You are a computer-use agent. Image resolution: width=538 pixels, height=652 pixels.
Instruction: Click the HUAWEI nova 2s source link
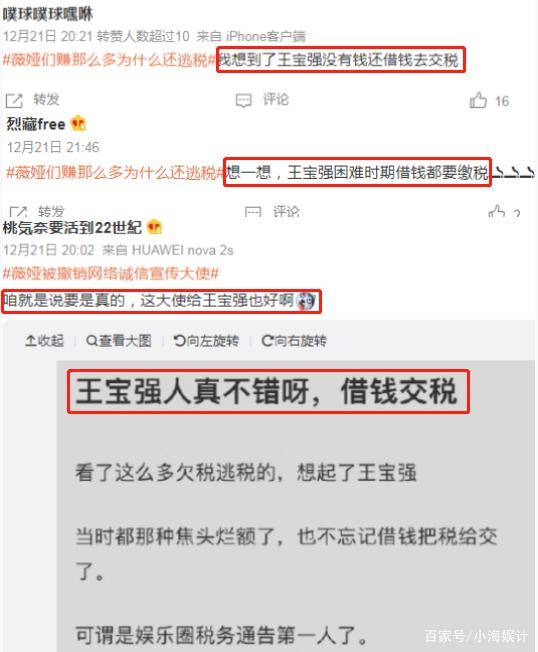183,250
